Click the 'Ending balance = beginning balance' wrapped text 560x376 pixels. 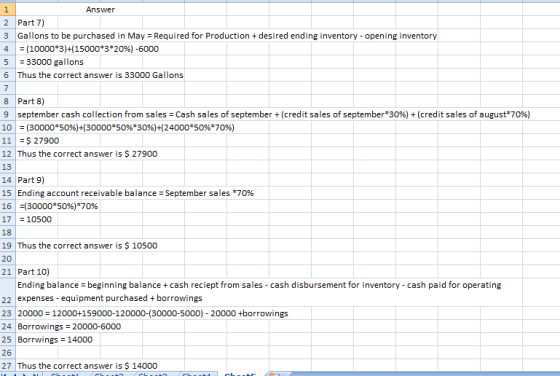pos(259,292)
